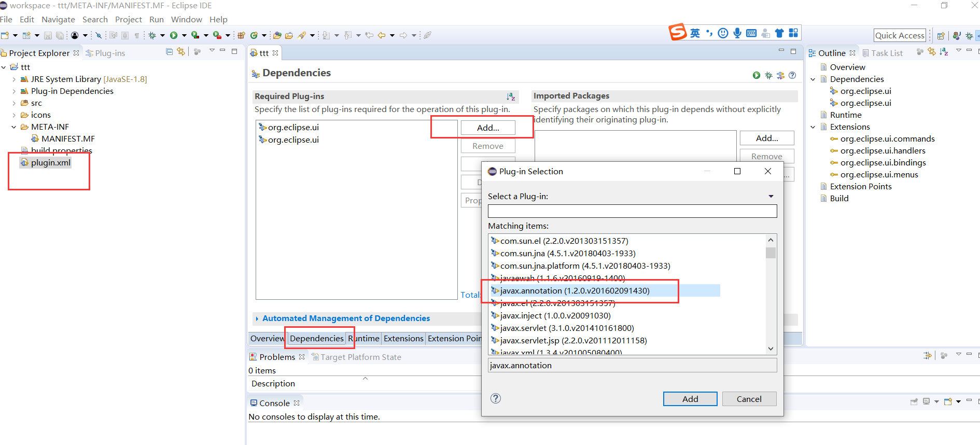
Task: Collapse the META-INF folder
Action: click(x=14, y=127)
